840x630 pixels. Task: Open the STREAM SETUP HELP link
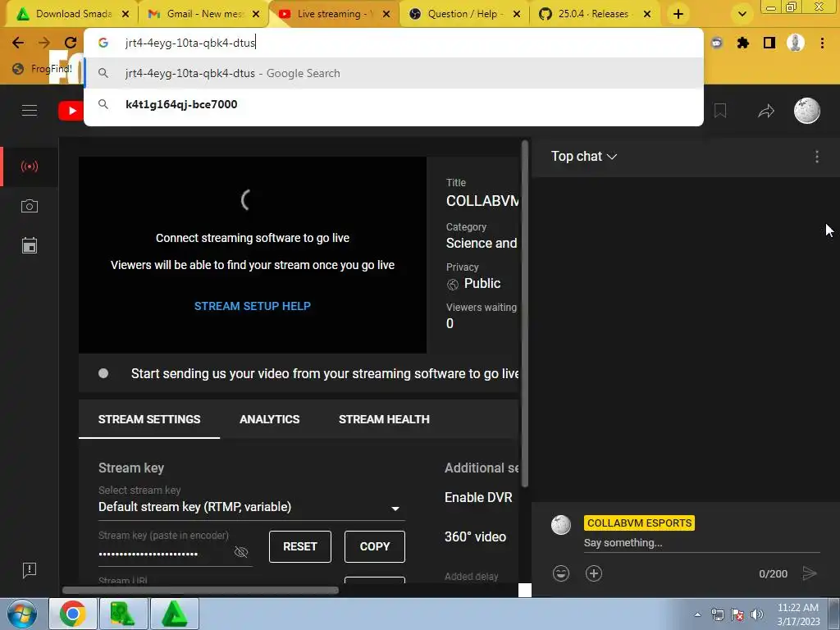point(253,306)
